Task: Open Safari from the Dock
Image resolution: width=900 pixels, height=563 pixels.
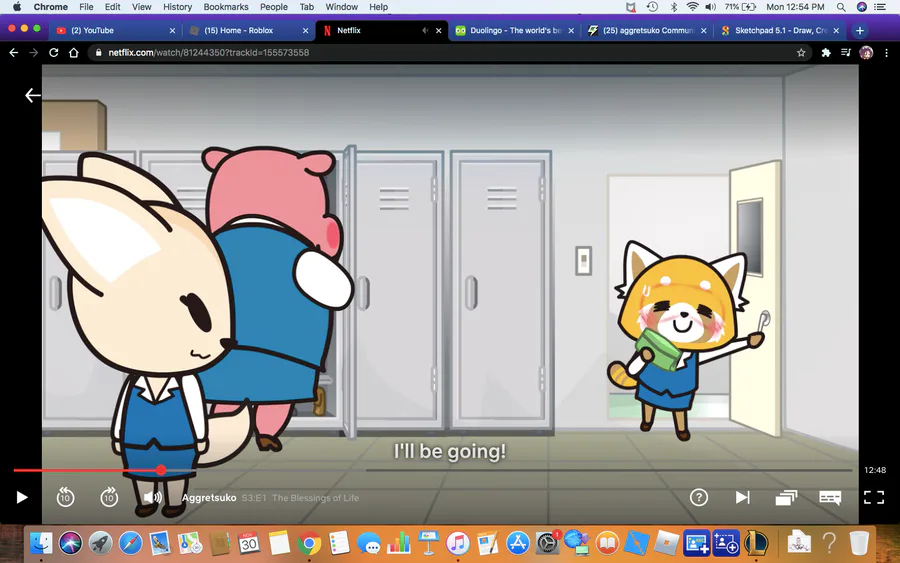Action: click(130, 542)
